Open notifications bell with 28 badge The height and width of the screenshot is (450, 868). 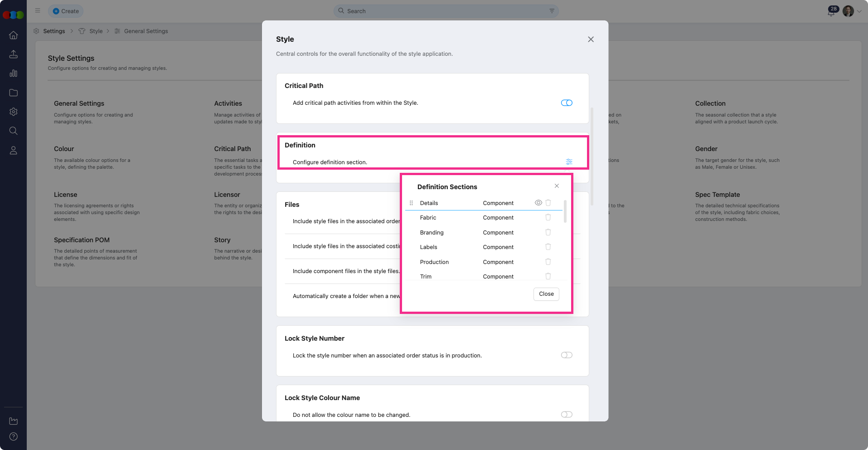point(831,12)
